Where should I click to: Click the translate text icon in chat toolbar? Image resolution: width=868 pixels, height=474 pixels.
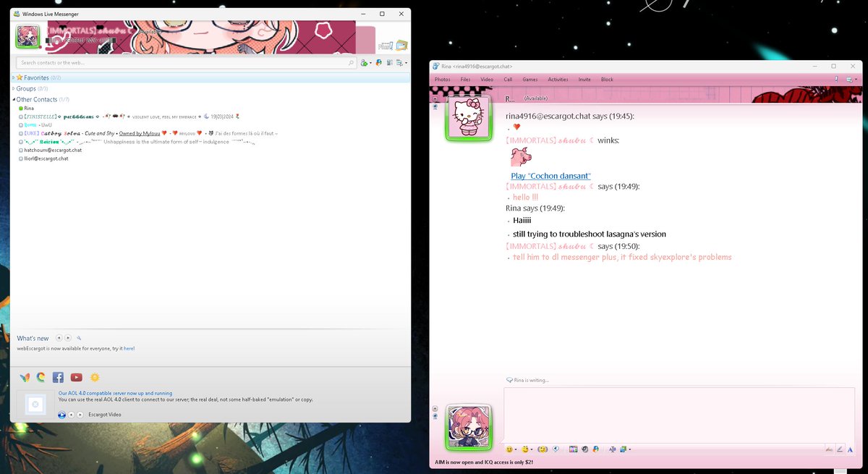pos(612,449)
